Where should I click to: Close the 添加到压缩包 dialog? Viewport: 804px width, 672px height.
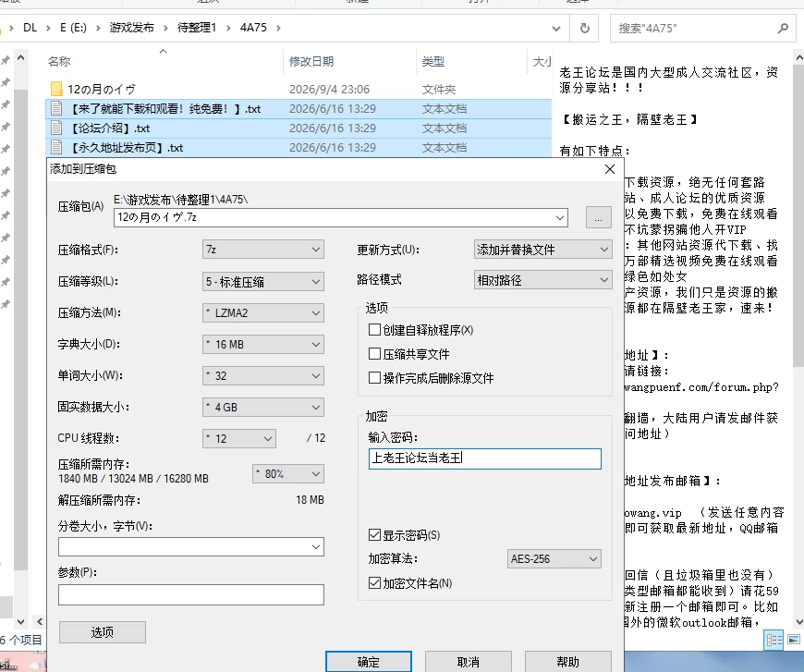coord(610,169)
